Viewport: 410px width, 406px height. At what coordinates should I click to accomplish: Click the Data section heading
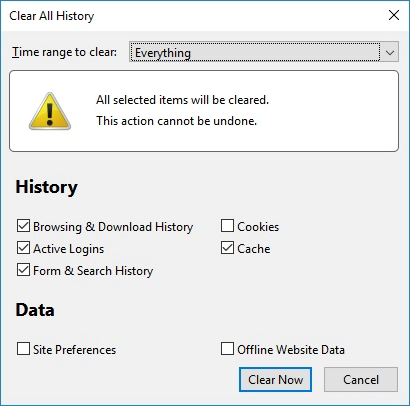point(35,310)
